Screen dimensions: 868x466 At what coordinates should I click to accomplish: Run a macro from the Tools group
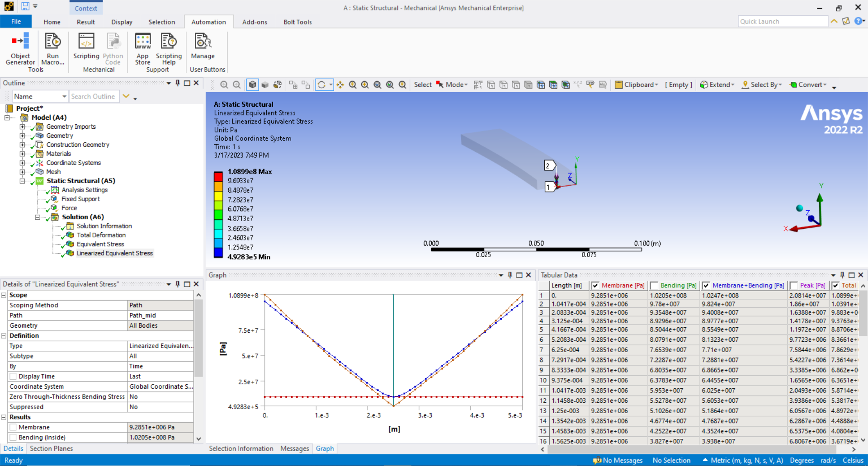click(52, 50)
